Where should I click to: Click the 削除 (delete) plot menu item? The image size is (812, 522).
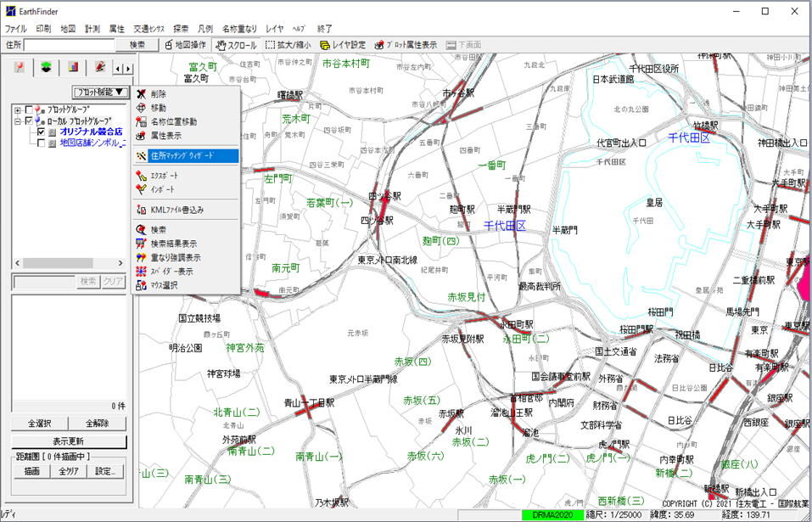coord(159,94)
